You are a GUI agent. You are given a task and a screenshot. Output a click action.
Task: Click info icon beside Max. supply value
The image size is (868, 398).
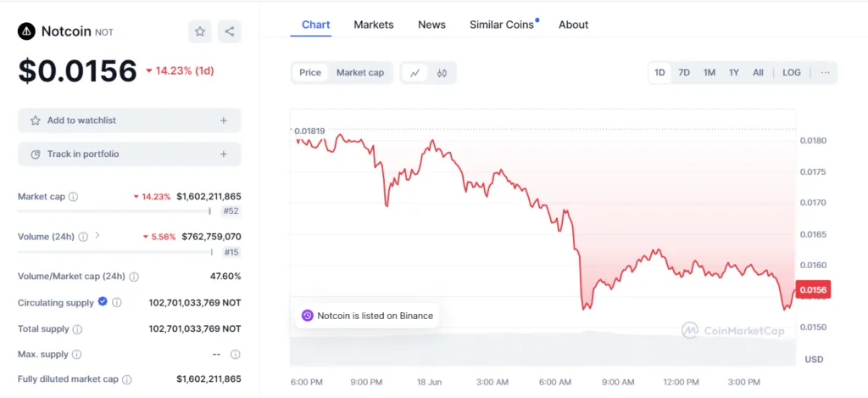coord(236,354)
